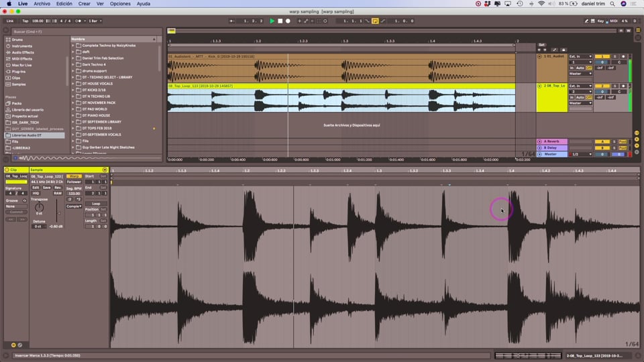The image size is (644, 362).
Task: Click the Arrangement Record button
Action: [288, 21]
